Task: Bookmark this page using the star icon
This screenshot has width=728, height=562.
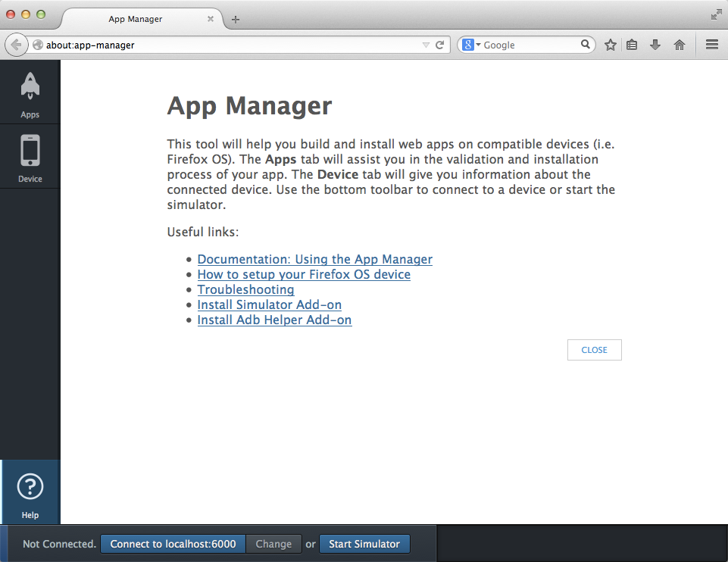Action: click(610, 45)
